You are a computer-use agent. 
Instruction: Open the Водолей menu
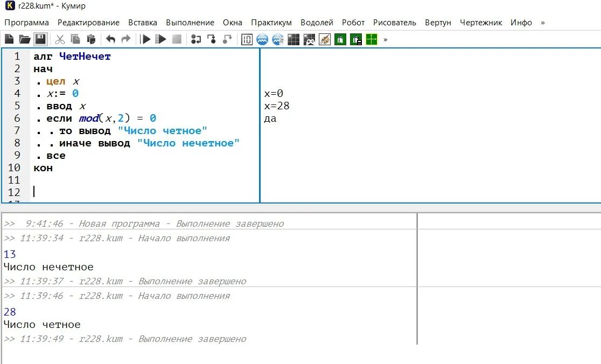pyautogui.click(x=317, y=23)
